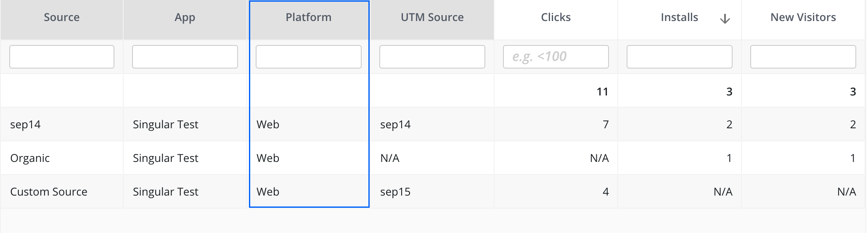Click the Installs descending sort arrow

725,19
